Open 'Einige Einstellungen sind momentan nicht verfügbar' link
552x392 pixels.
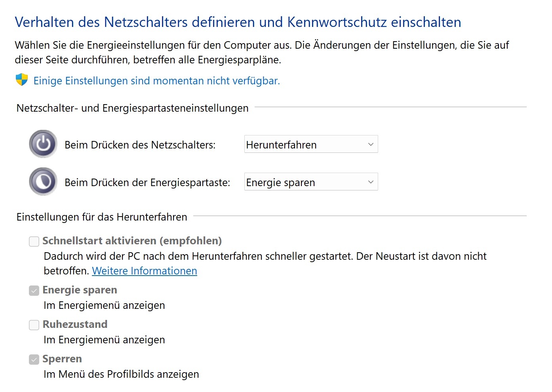click(156, 81)
